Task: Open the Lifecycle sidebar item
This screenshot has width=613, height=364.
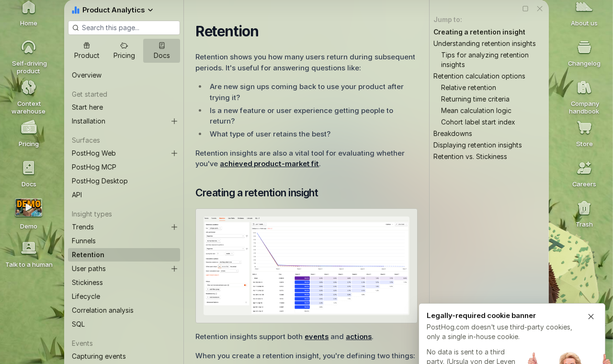Action: (124, 296)
